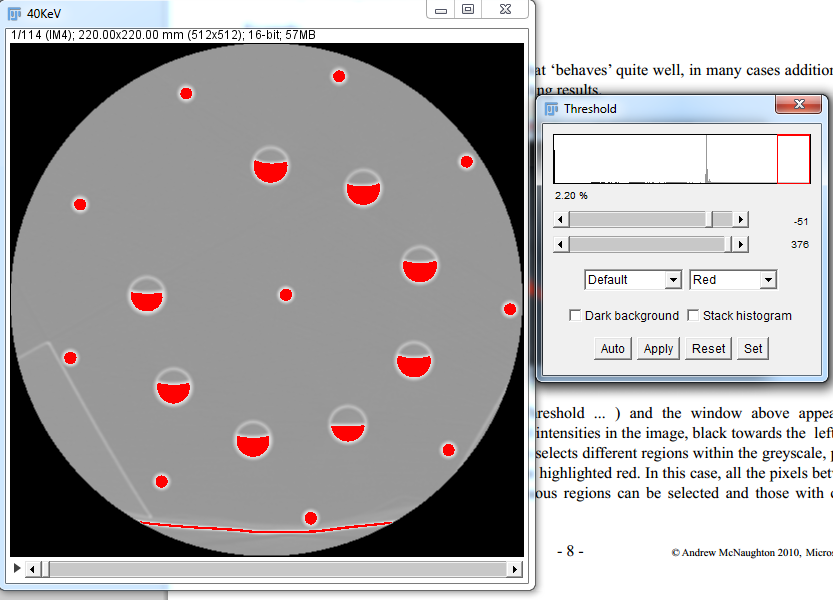The width and height of the screenshot is (833, 600).
Task: Open the Red display color dropdown
Action: pos(733,280)
